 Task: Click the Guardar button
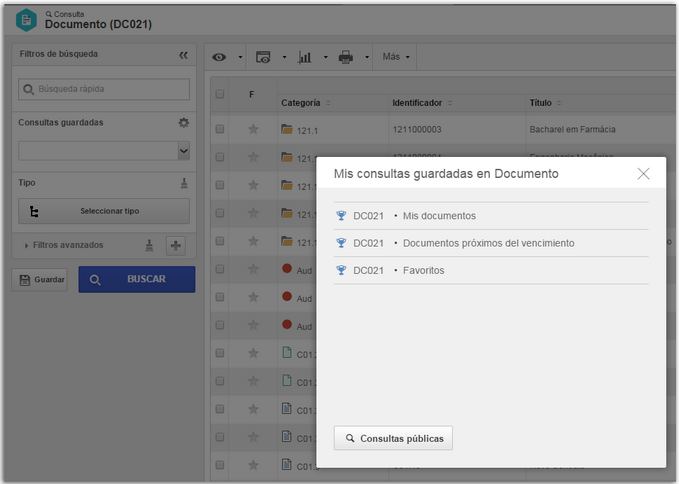(x=39, y=280)
